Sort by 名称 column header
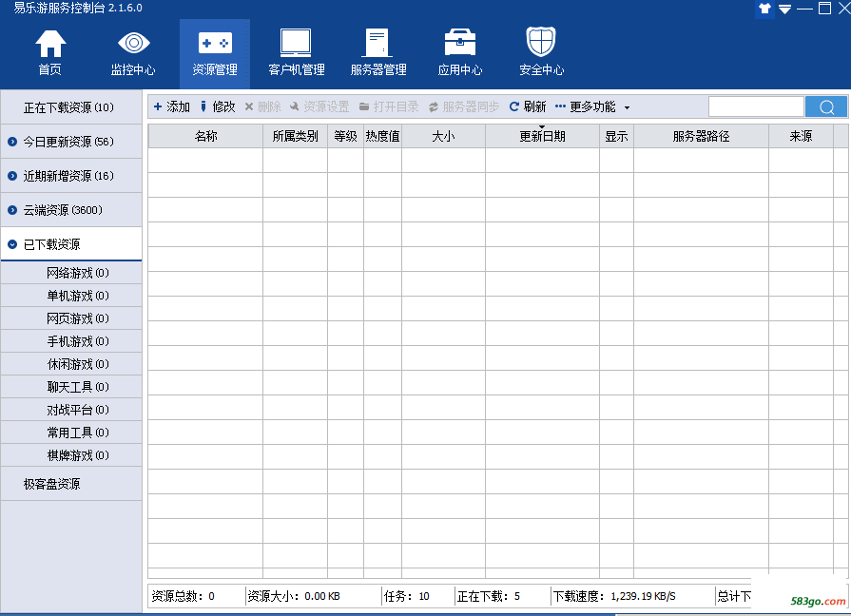Image resolution: width=851 pixels, height=616 pixels. [x=205, y=136]
